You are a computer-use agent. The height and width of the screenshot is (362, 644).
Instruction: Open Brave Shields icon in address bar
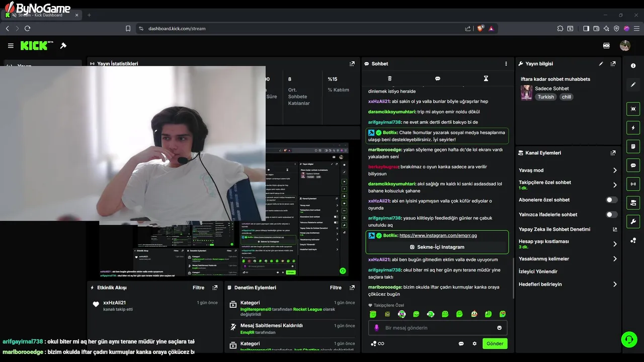[480, 29]
